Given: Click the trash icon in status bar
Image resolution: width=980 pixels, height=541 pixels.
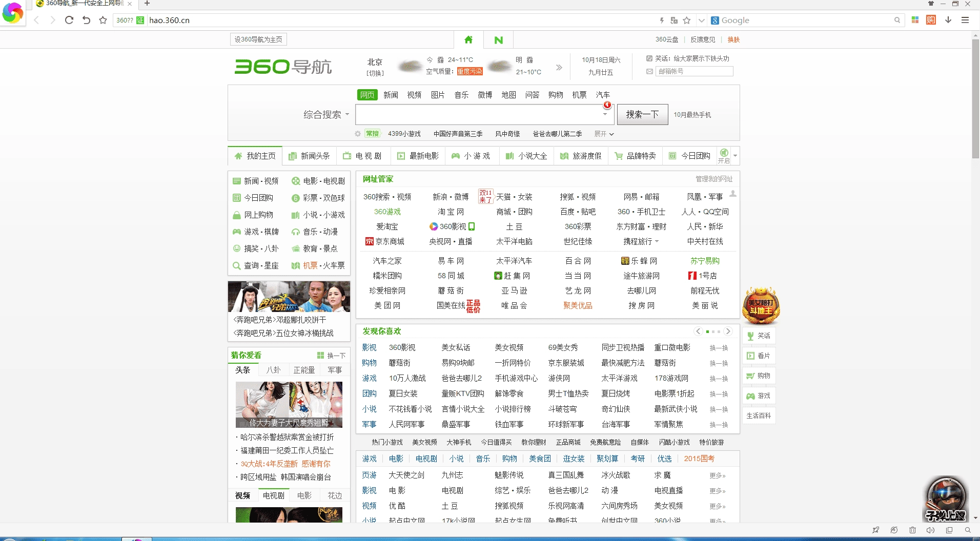Looking at the screenshot, I should [912, 530].
